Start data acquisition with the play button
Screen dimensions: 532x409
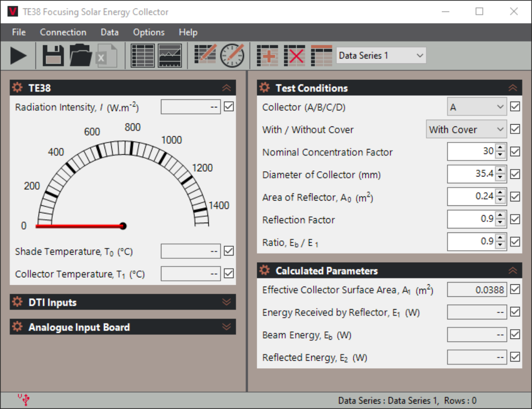(x=19, y=56)
